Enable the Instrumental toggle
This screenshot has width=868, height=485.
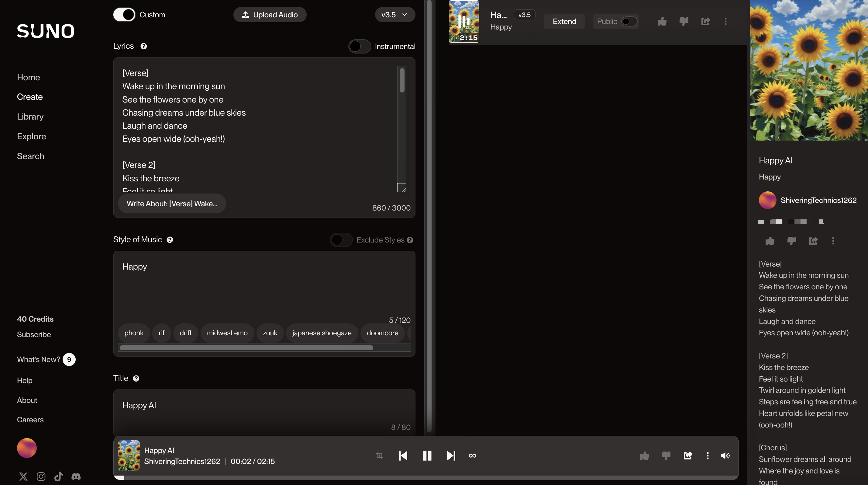coord(359,46)
